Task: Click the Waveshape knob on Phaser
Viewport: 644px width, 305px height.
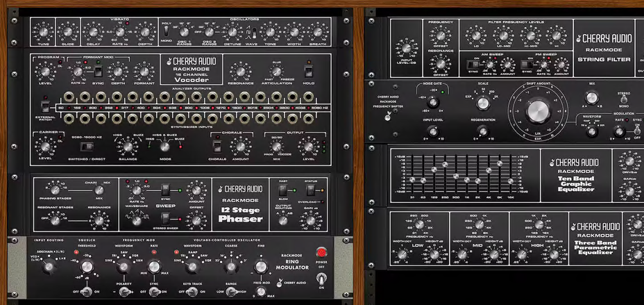Action: [136, 220]
